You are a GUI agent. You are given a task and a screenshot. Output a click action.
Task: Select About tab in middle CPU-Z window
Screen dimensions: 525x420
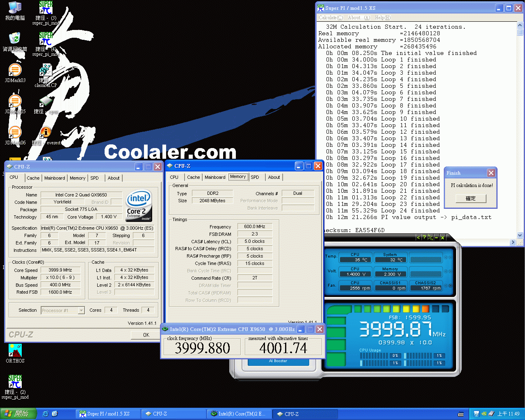point(274,177)
